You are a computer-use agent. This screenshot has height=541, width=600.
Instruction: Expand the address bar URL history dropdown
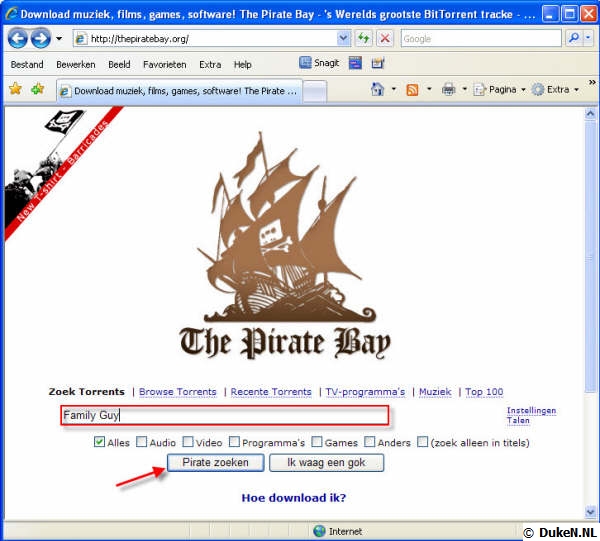pos(344,39)
